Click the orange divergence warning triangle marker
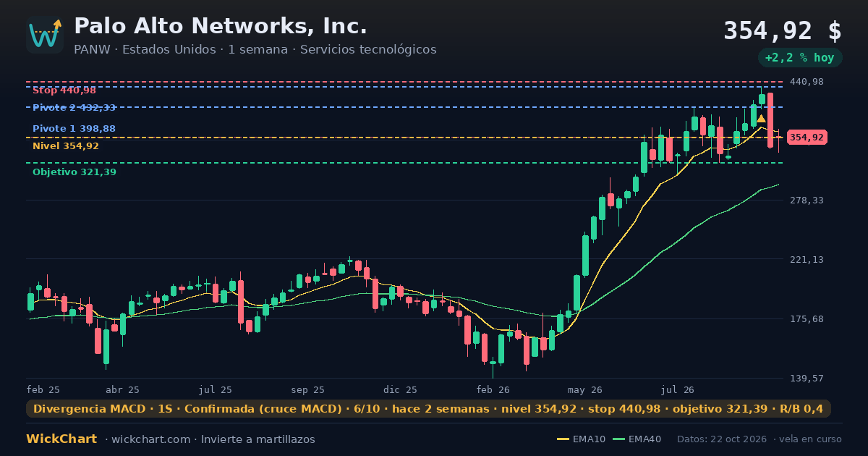The image size is (868, 456). 761,119
